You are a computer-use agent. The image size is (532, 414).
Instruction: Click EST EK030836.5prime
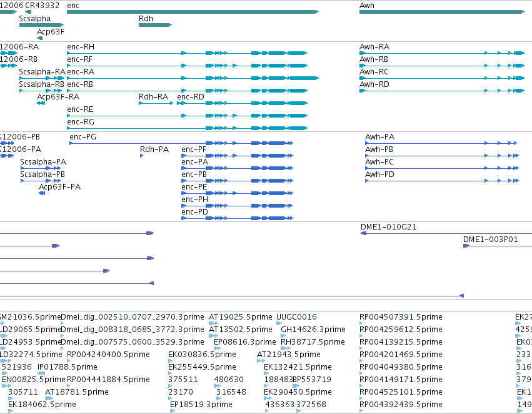pyautogui.click(x=202, y=355)
